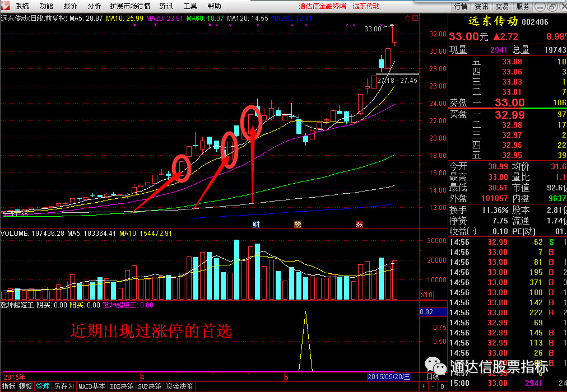Select the 指标 tab at the bottom

(8, 386)
